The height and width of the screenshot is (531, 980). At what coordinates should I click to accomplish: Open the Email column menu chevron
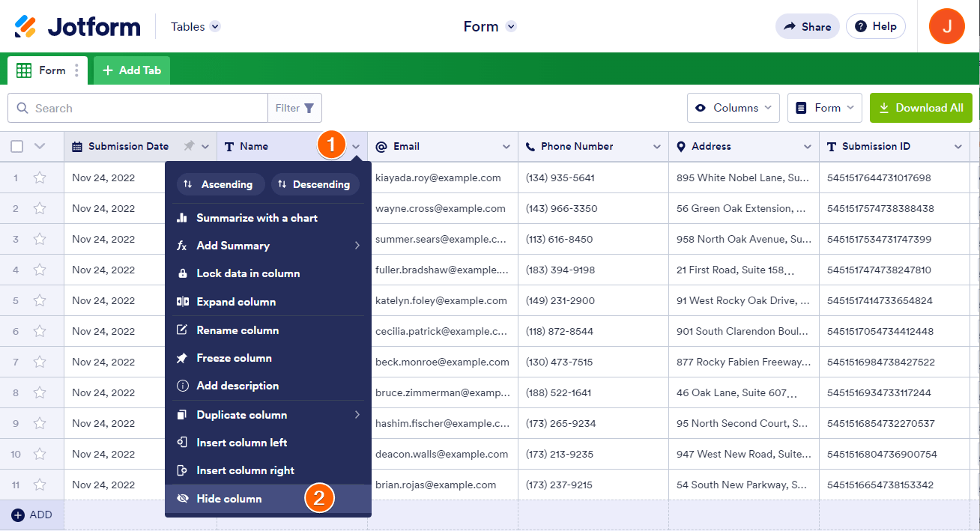tap(506, 147)
